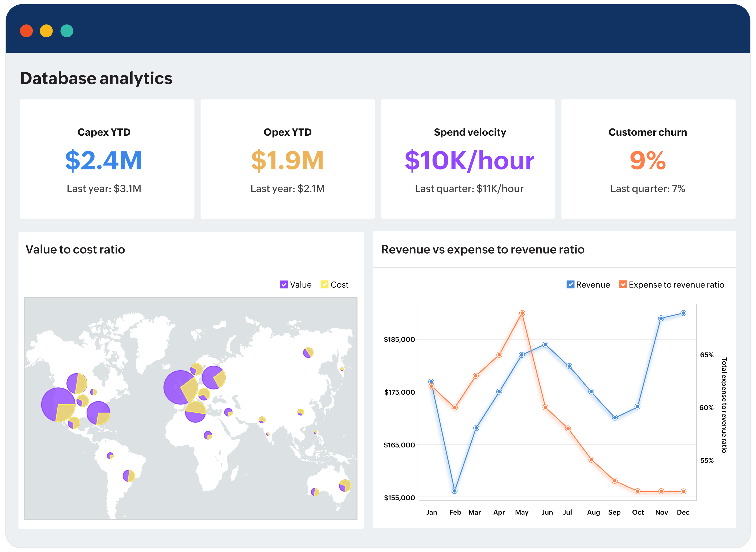Click the 'Last quarter: 7%' text
Screen dimensions: 756x552
tap(647, 188)
